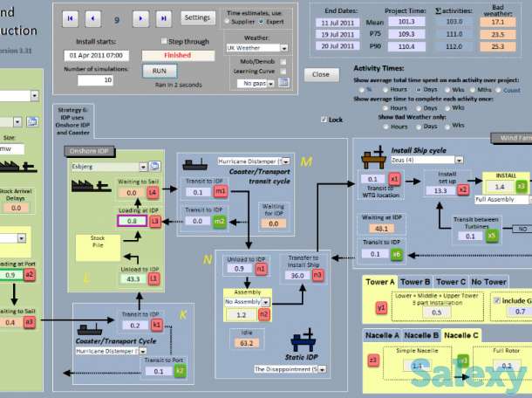The height and width of the screenshot is (398, 532).
Task: Click the n1 Unload to IDP marker
Action: [x=261, y=269]
